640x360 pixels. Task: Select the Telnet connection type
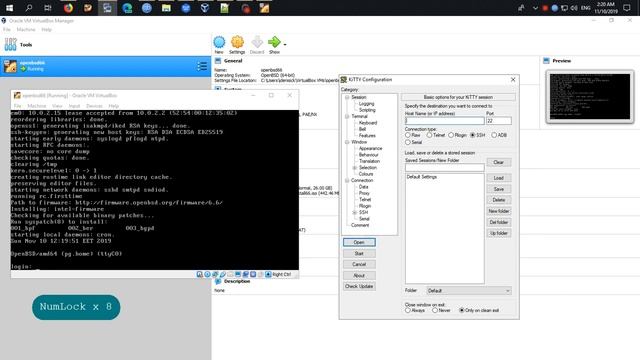pyautogui.click(x=429, y=135)
